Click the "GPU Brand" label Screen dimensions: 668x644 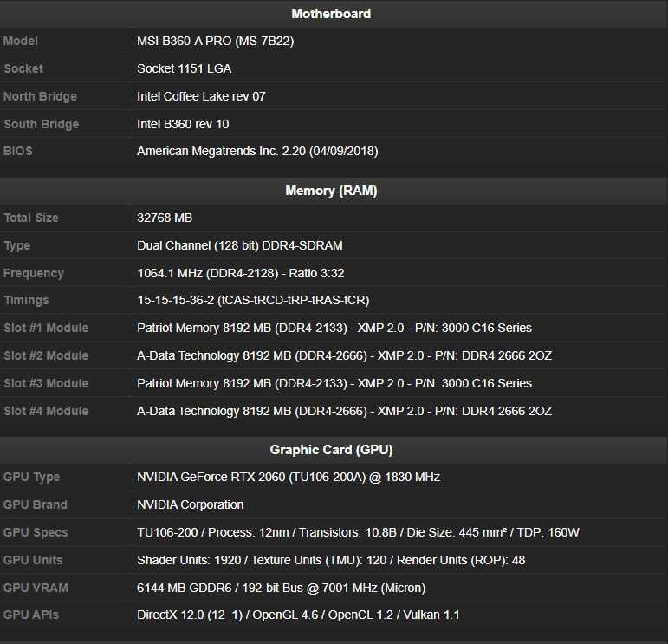[x=35, y=505]
